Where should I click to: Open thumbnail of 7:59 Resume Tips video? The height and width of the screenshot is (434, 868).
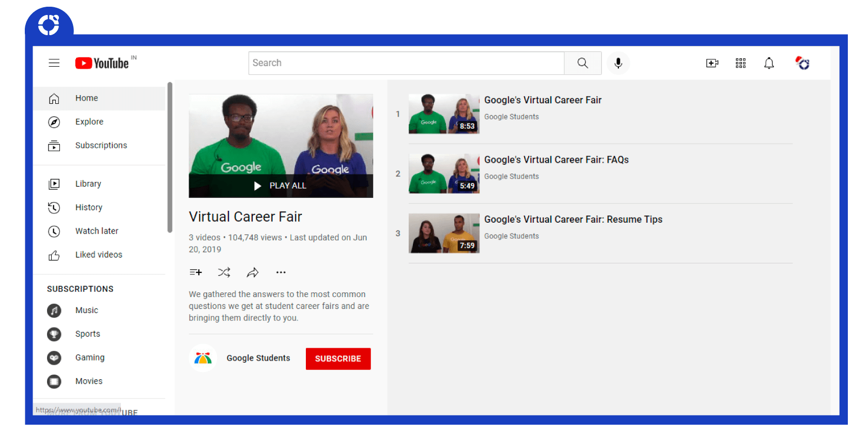click(444, 234)
